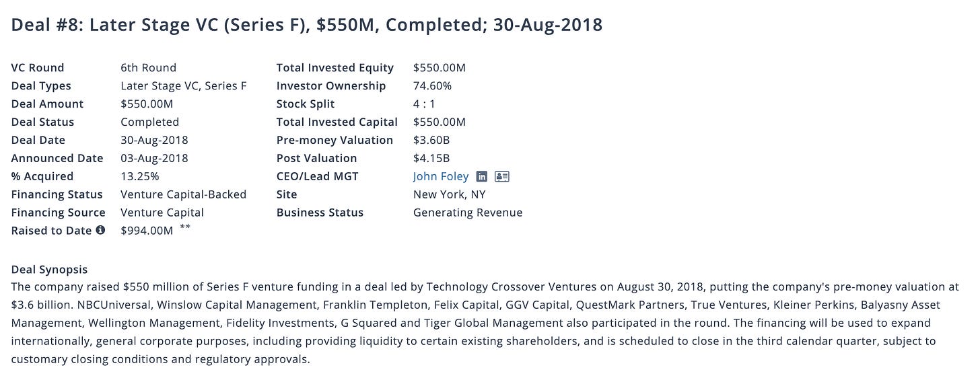Select the 74.60% Investor Ownership value
The image size is (980, 382).
click(432, 85)
